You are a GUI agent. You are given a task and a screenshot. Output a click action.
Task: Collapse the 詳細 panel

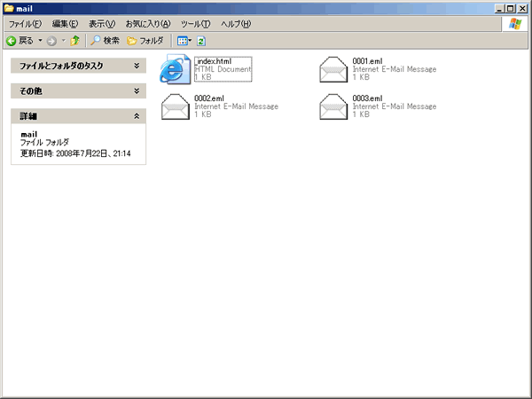pyautogui.click(x=78, y=116)
